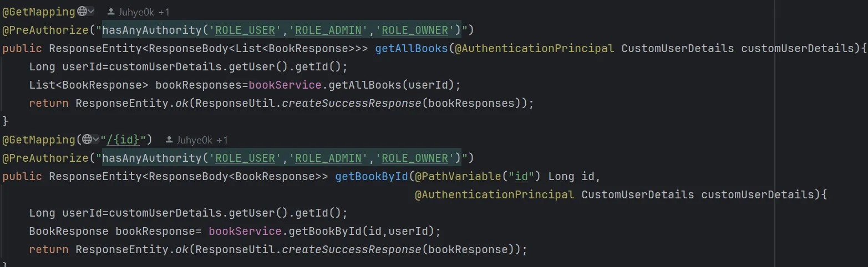Select 'ROLE_USER' in second PreAuthorize line

[245, 158]
